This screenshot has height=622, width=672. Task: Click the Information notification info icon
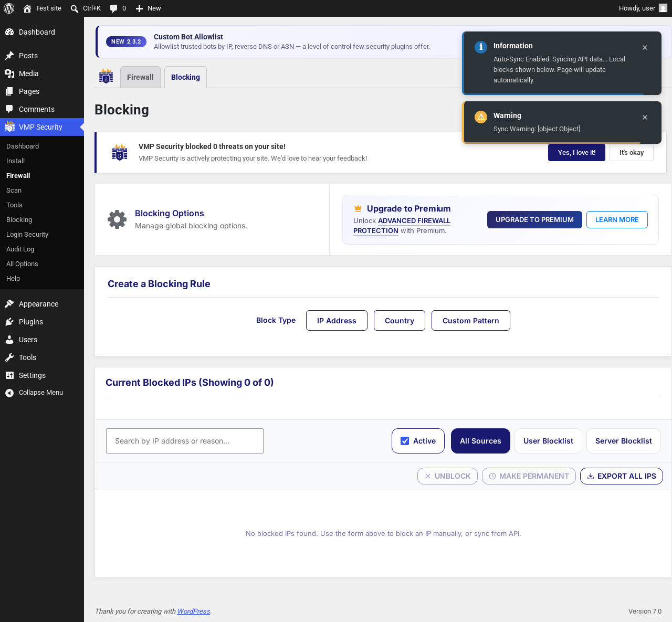point(481,47)
